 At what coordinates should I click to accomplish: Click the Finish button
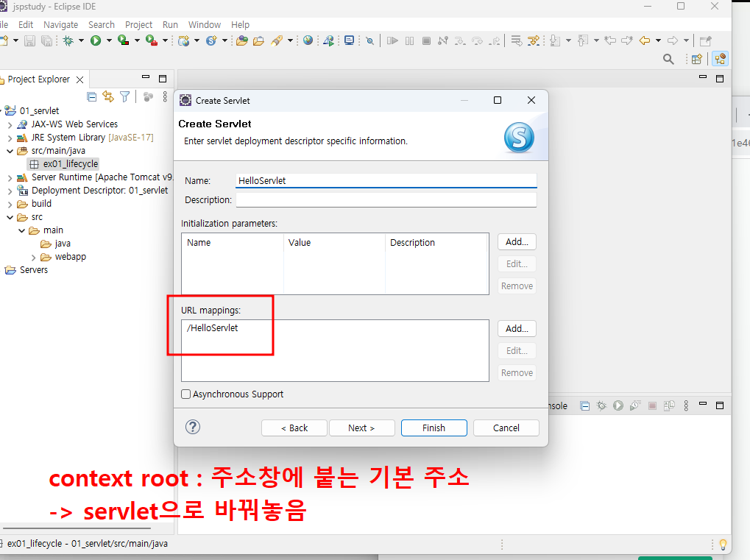coord(434,428)
